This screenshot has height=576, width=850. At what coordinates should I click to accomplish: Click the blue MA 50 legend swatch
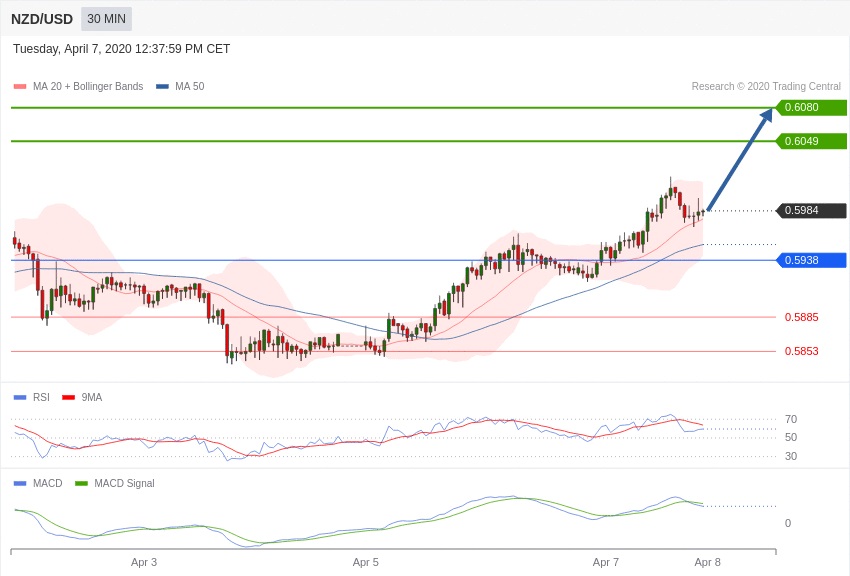tap(162, 86)
